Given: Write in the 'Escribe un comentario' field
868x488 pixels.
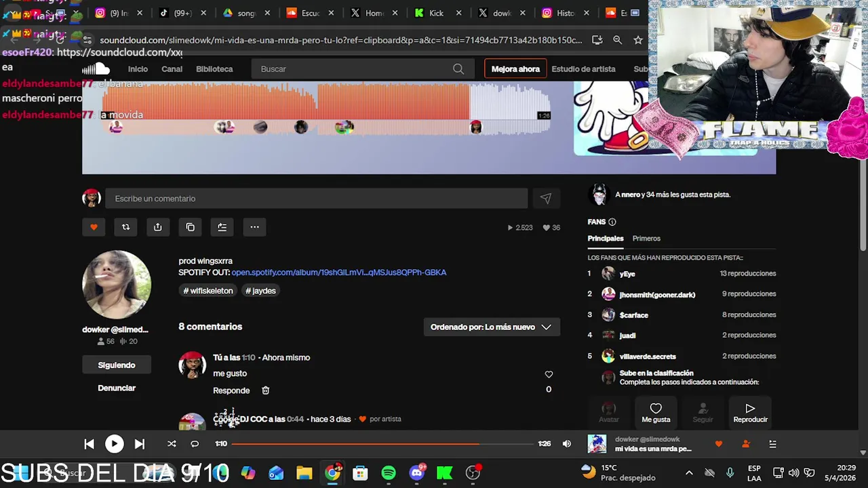Looking at the screenshot, I should coord(317,199).
